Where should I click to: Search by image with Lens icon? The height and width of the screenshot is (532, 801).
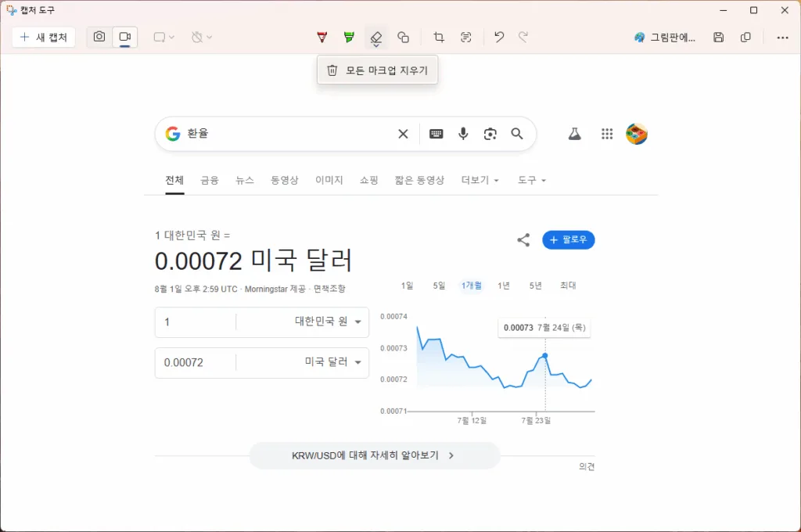point(490,134)
